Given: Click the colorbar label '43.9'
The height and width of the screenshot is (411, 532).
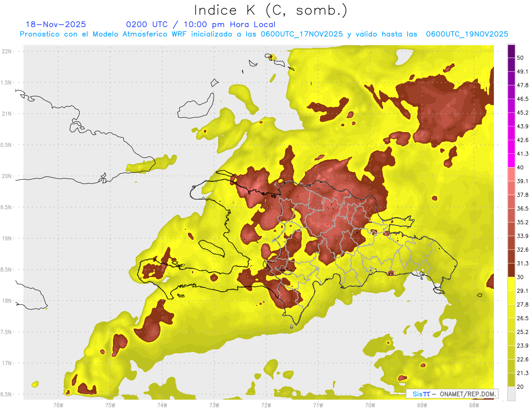Looking at the screenshot, I should pyautogui.click(x=523, y=126).
